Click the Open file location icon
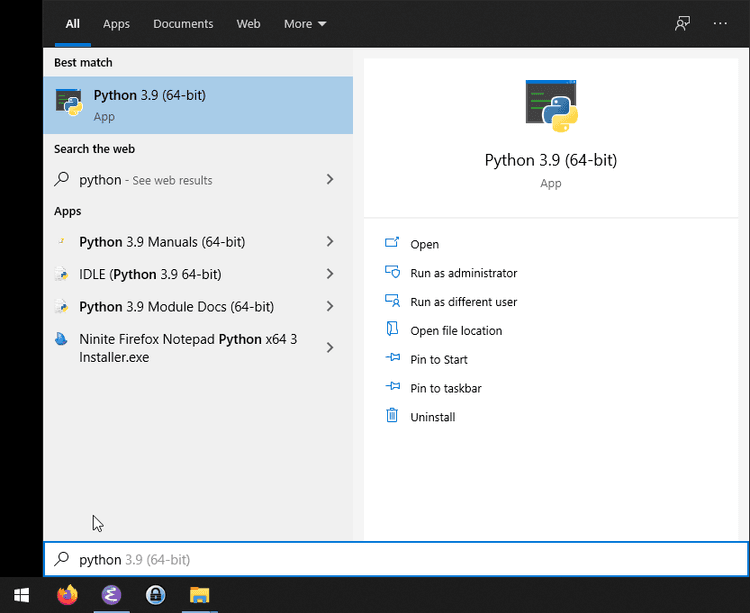The image size is (750, 613). (392, 329)
